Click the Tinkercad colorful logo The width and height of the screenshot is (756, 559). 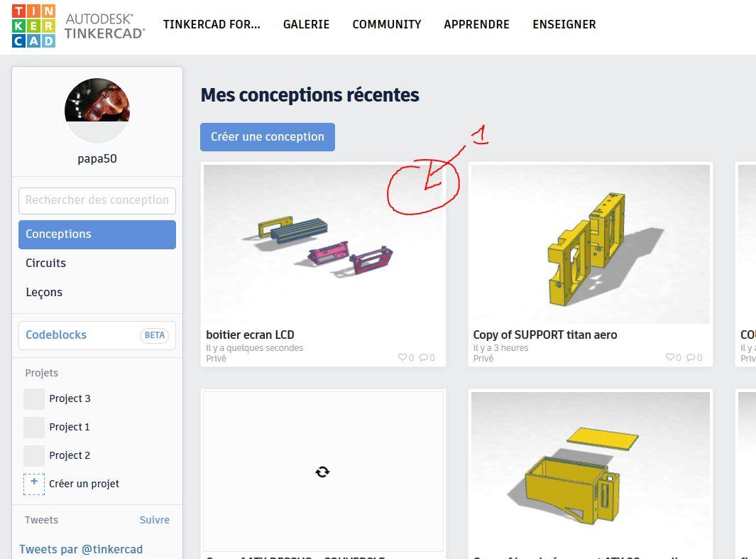pos(34,26)
